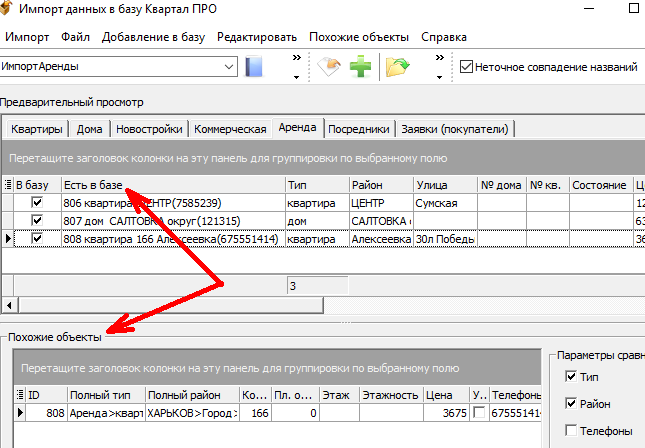
Task: Enable the 'Телефоны' comparison checkbox
Action: [x=571, y=431]
